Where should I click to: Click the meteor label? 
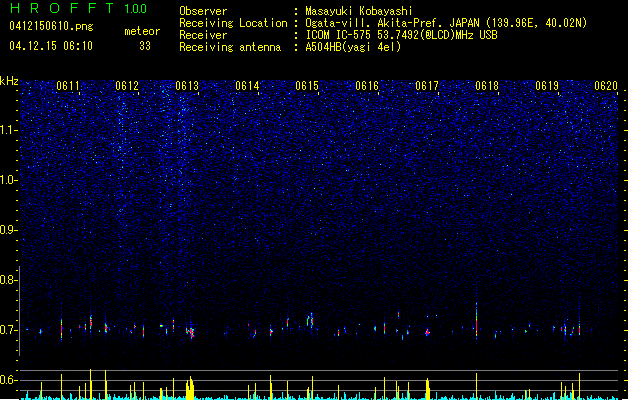[142, 31]
